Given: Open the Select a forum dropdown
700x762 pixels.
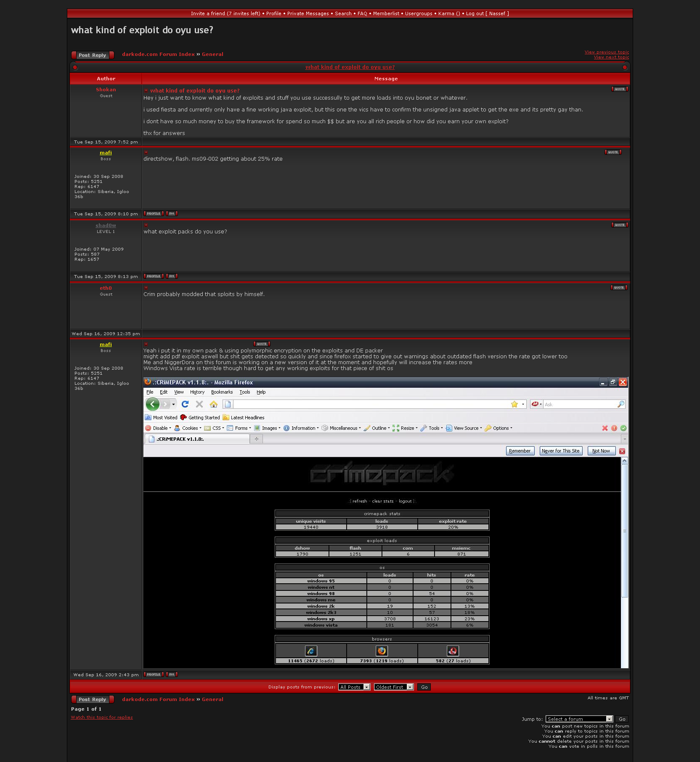Looking at the screenshot, I should coord(579,719).
